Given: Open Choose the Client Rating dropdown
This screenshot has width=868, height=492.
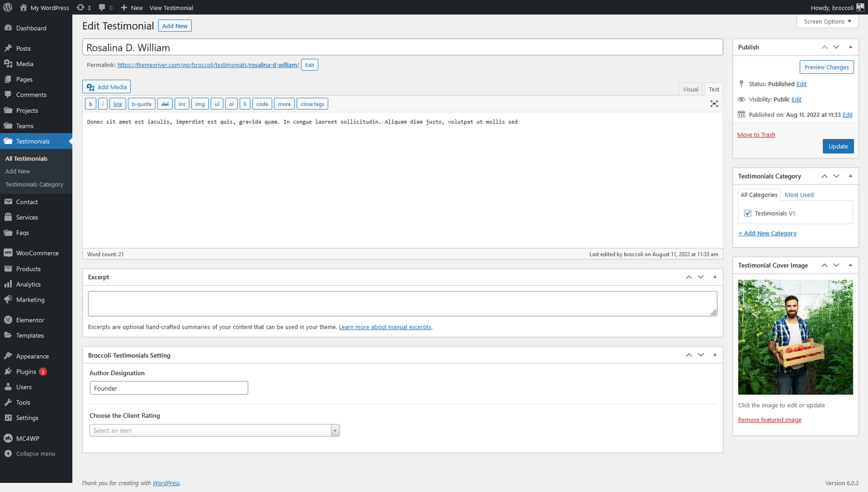Looking at the screenshot, I should [214, 431].
